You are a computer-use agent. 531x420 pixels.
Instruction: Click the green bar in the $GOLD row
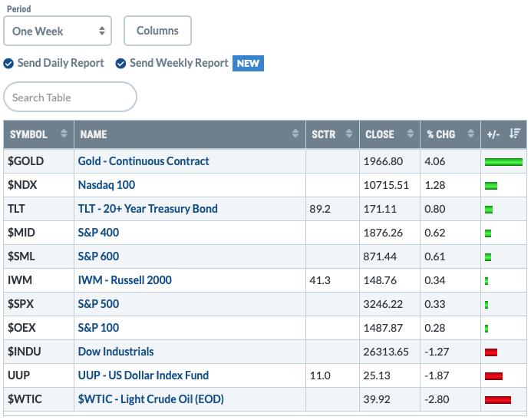pos(503,162)
